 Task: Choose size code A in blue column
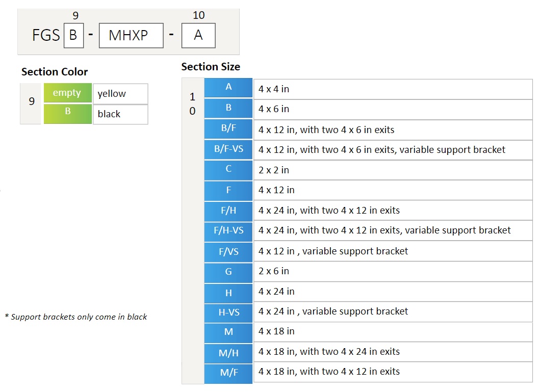click(x=228, y=88)
